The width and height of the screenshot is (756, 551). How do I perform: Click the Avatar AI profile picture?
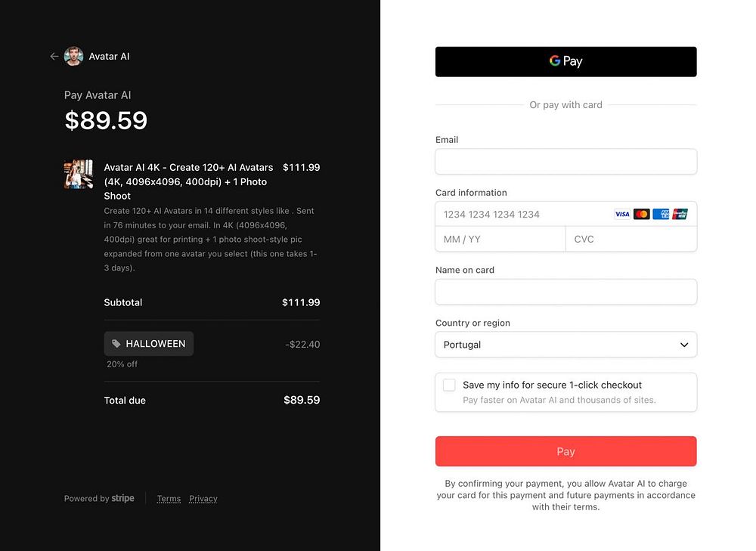pyautogui.click(x=73, y=57)
